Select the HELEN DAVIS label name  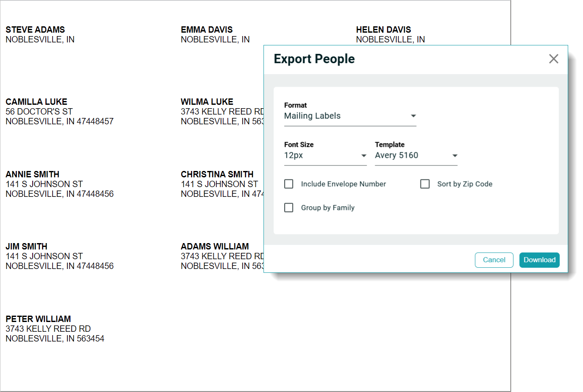pos(383,30)
